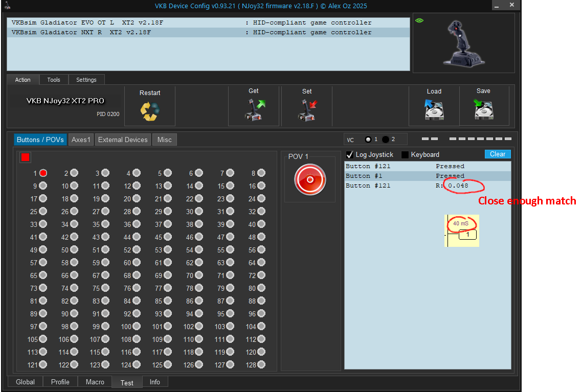
Task: Select VC radio option 1
Action: coord(368,140)
